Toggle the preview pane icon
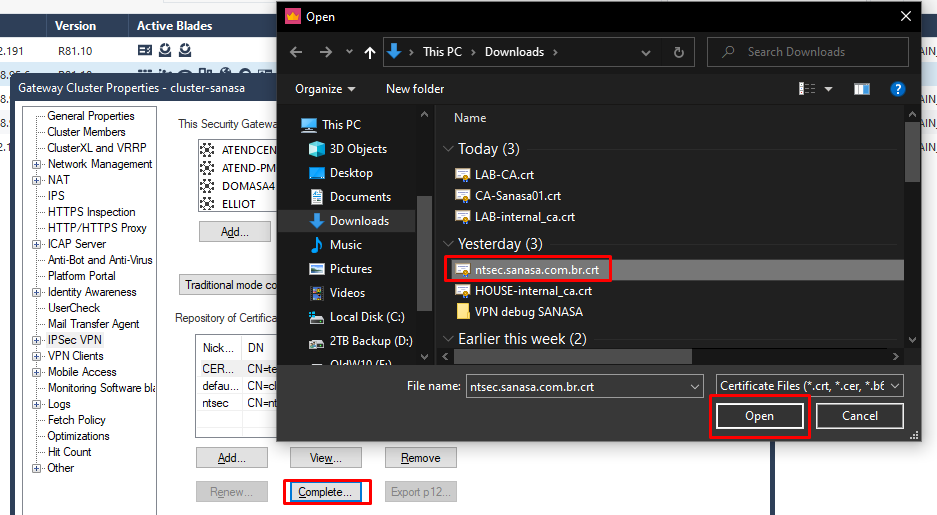Image resolution: width=937 pixels, height=515 pixels. 861,89
